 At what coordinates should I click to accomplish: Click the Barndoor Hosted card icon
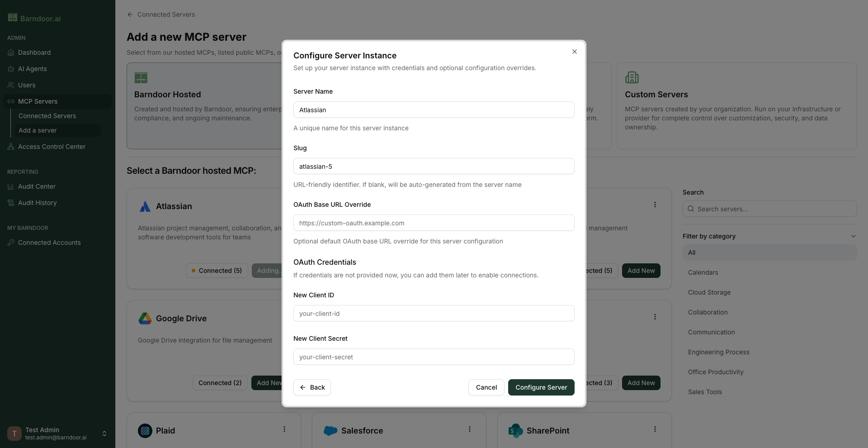141,78
